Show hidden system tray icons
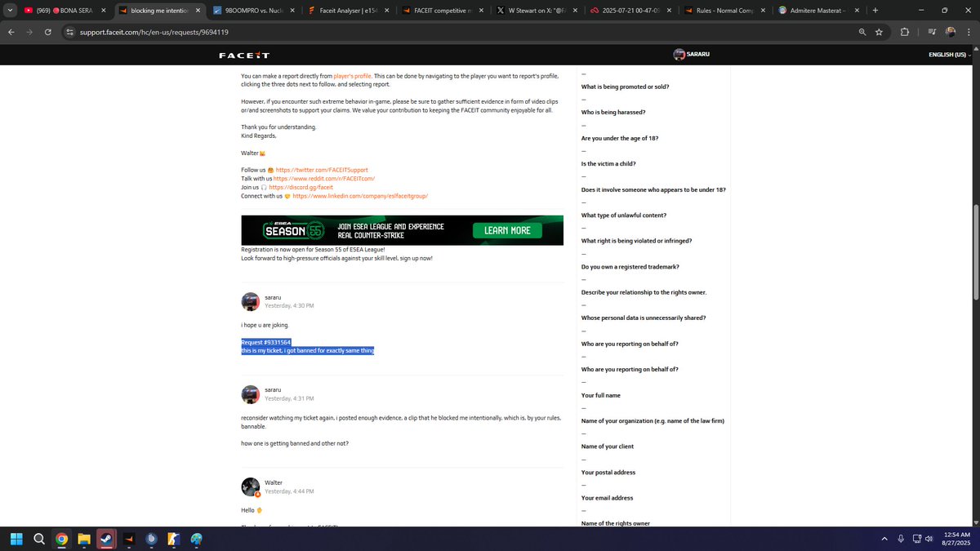Image resolution: width=980 pixels, height=551 pixels. click(x=884, y=539)
